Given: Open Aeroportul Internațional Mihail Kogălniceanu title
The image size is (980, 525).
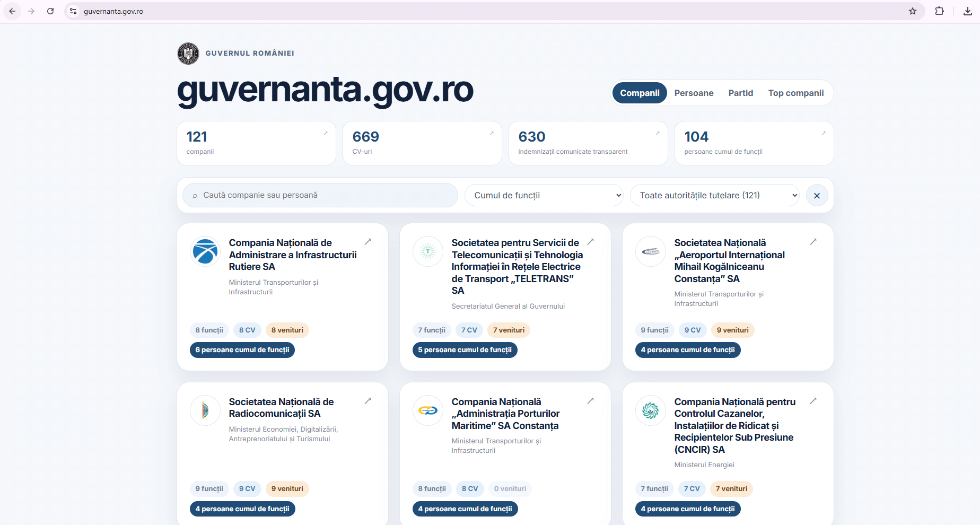Looking at the screenshot, I should tap(730, 261).
